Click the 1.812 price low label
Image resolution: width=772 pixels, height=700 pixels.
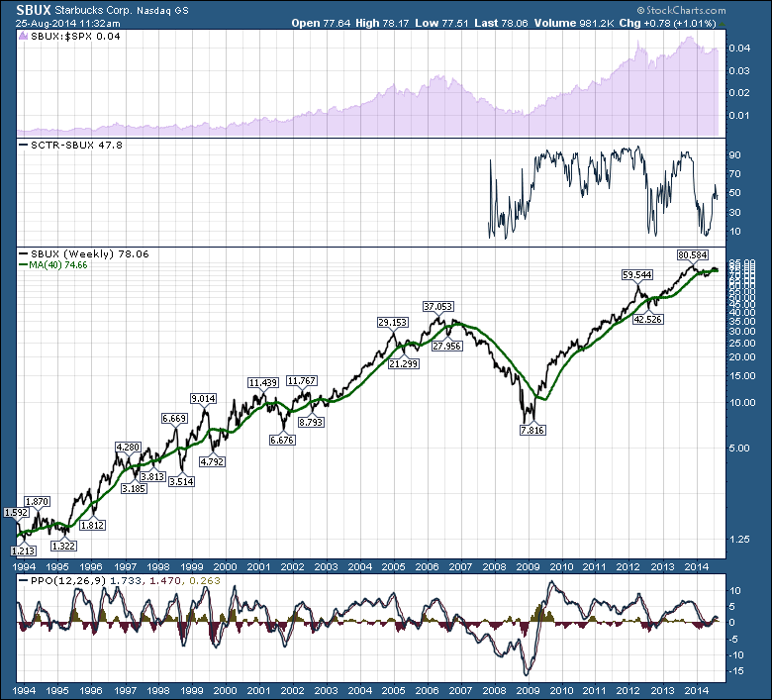pos(93,525)
